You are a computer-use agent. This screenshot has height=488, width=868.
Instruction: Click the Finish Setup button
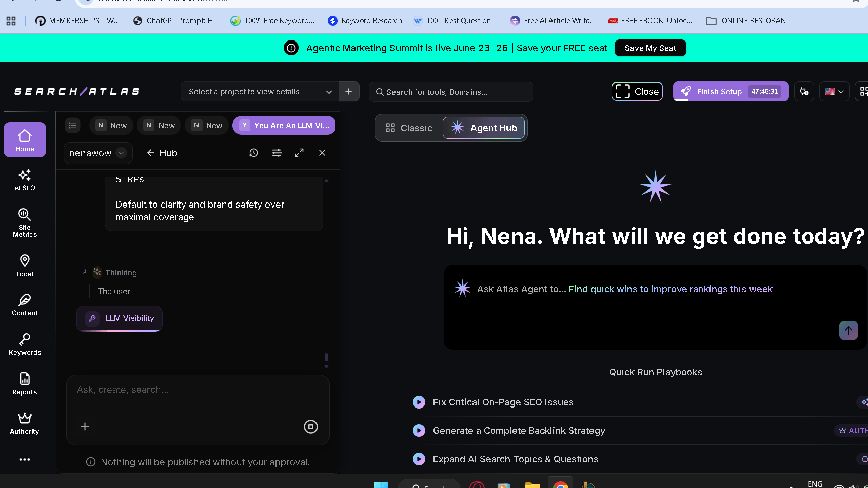pos(731,91)
